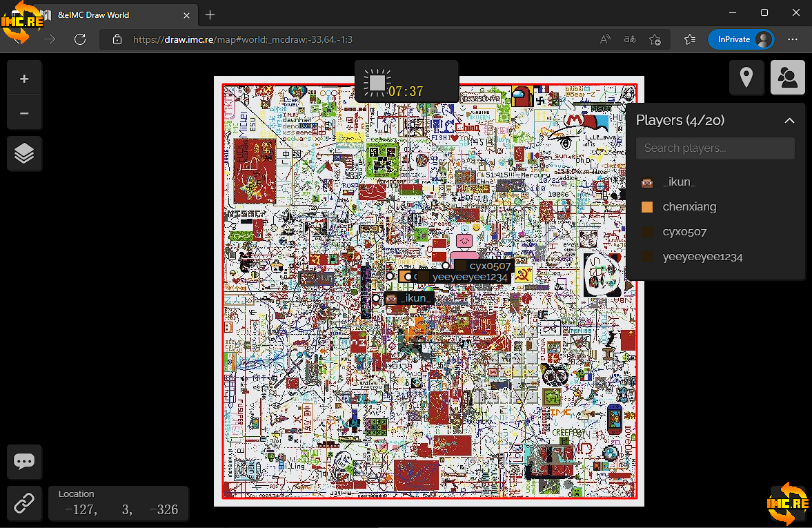This screenshot has width=812, height=528.
Task: Click the Search players field
Action: coord(715,148)
